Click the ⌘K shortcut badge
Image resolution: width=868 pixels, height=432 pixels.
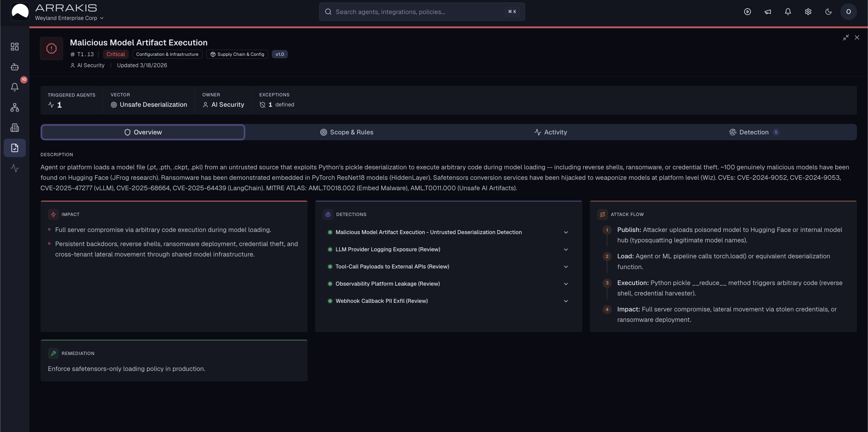pos(512,12)
